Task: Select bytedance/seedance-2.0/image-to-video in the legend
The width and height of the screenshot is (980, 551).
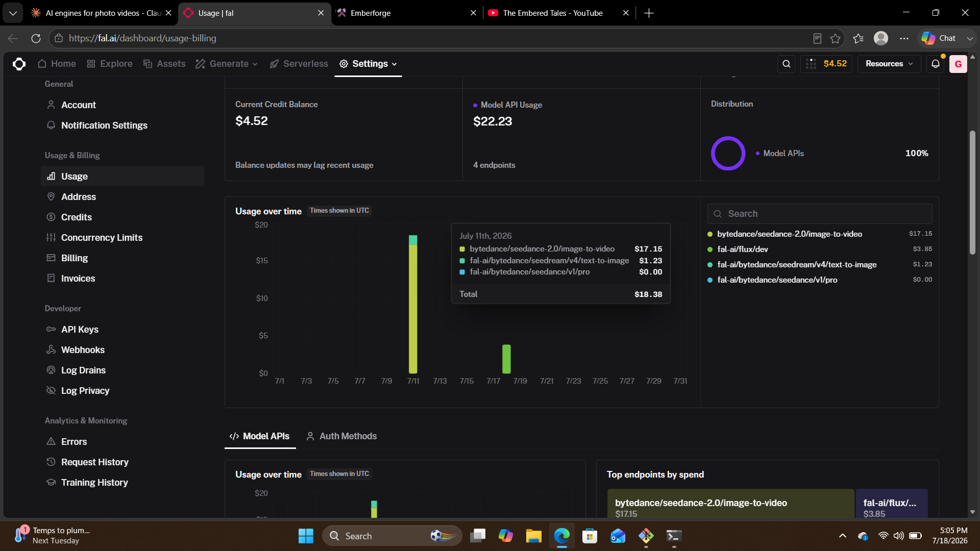Action: [x=820, y=234]
